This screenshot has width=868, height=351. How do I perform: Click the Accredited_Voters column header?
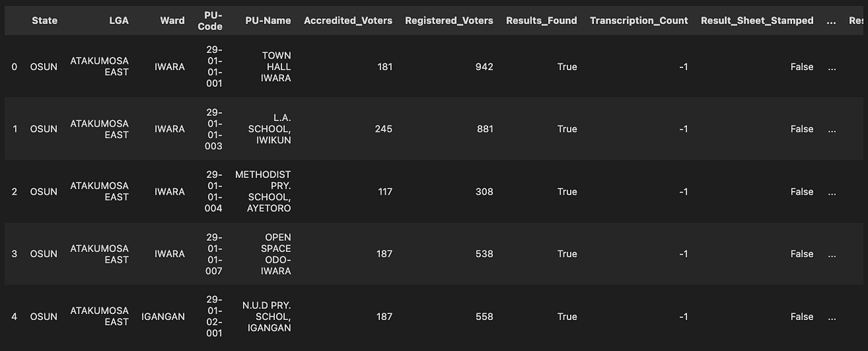coord(348,20)
